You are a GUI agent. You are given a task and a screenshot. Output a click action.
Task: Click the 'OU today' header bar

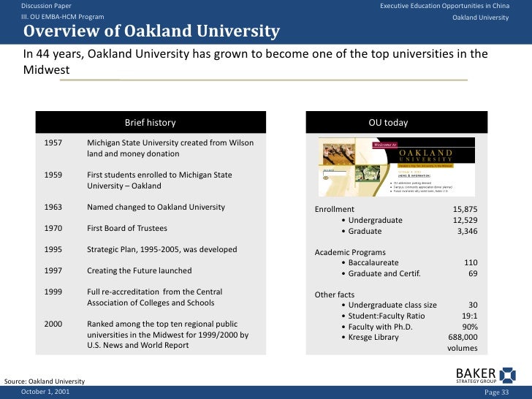(x=397, y=122)
